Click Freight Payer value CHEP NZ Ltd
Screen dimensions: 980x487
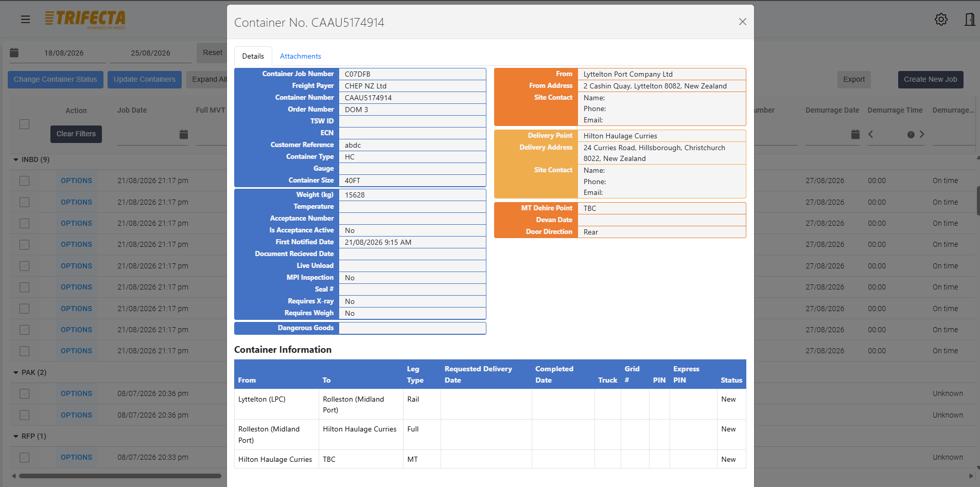tap(365, 86)
